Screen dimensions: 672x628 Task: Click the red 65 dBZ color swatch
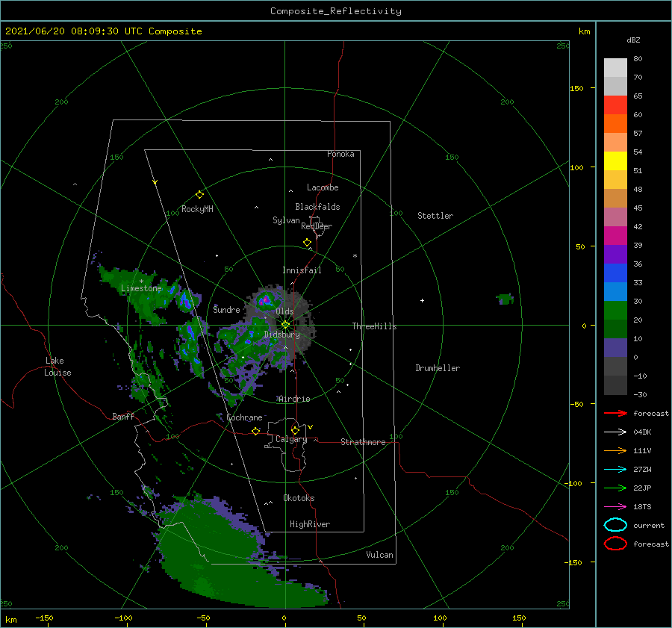pyautogui.click(x=615, y=105)
